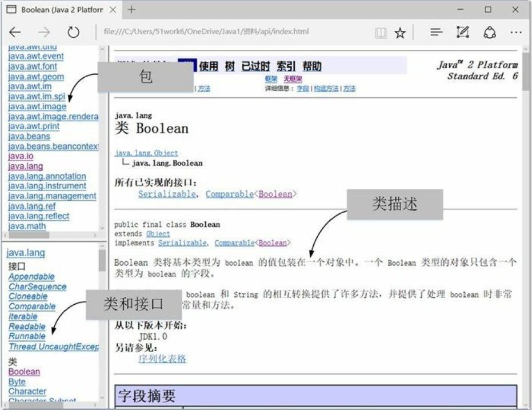Click package list pane horizontal scrollbar thumb
Viewport: 532px width, 410px height.
coord(29,235)
